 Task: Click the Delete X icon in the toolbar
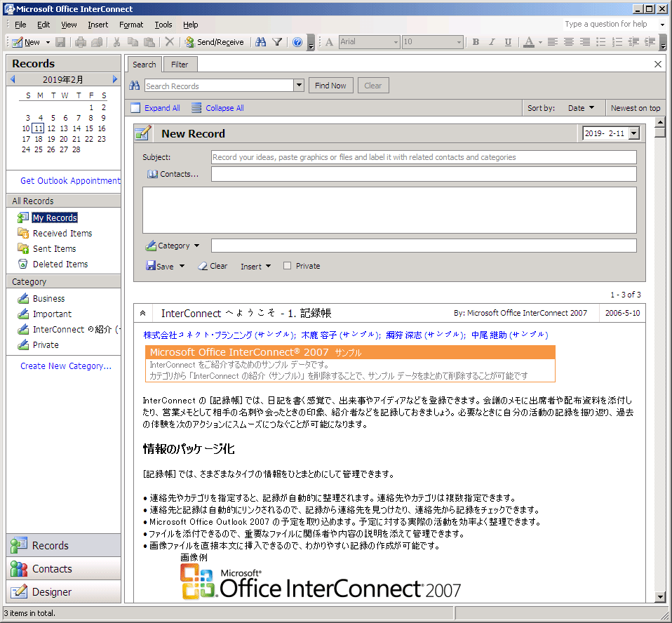(x=170, y=42)
